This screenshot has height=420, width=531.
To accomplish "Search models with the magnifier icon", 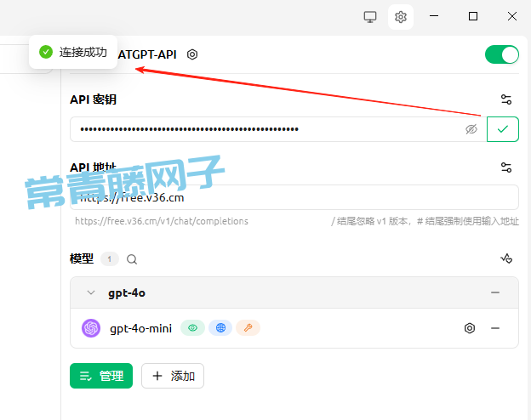I will pos(132,259).
